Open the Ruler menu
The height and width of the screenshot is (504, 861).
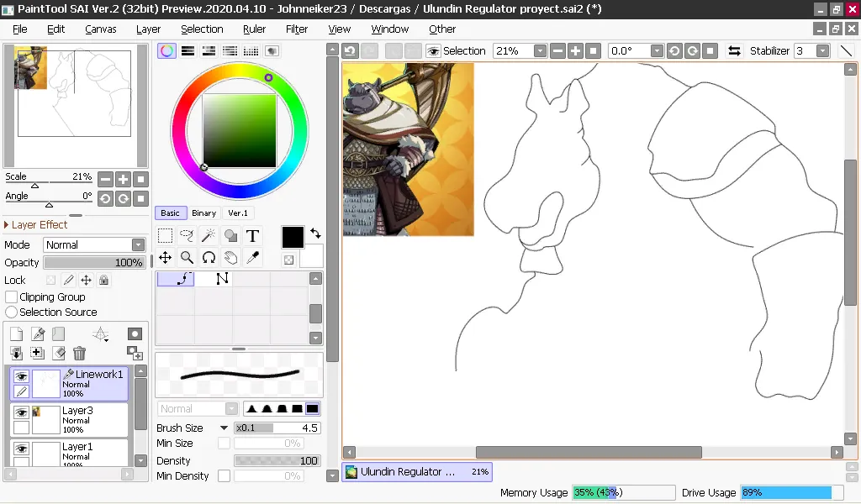point(254,29)
